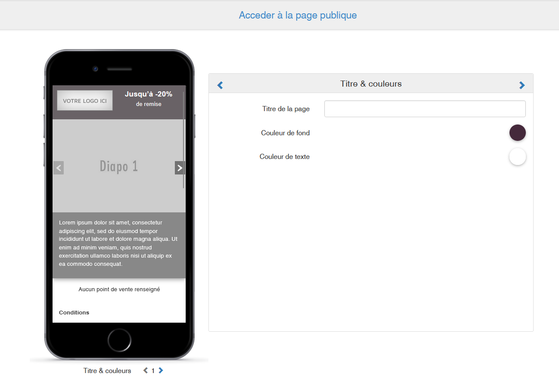Focus the Titre de la page input field
The image size is (559, 392).
425,109
